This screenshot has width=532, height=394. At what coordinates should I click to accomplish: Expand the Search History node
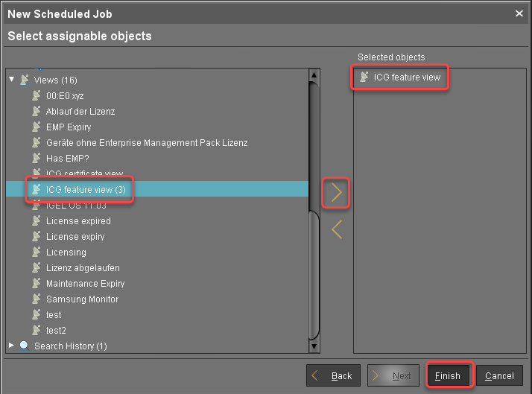click(11, 346)
